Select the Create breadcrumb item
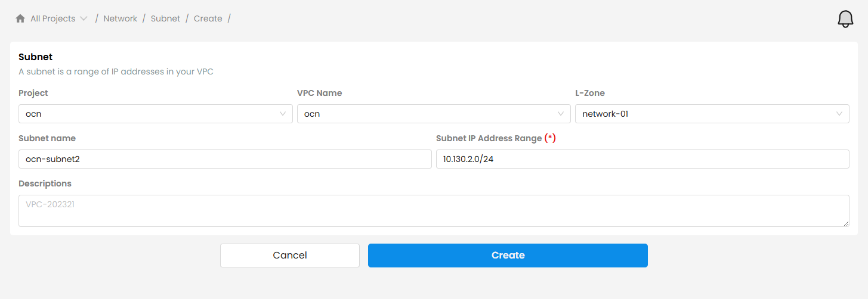The height and width of the screenshot is (299, 868). [208, 18]
